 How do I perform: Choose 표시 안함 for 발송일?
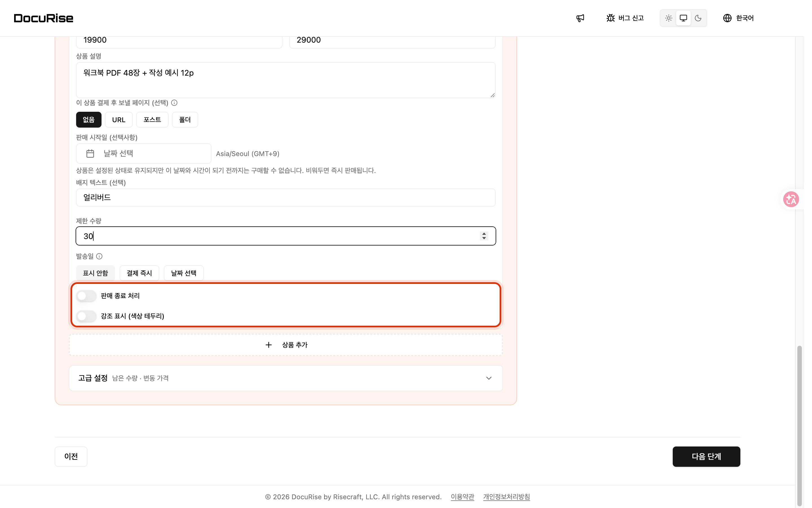(x=95, y=273)
